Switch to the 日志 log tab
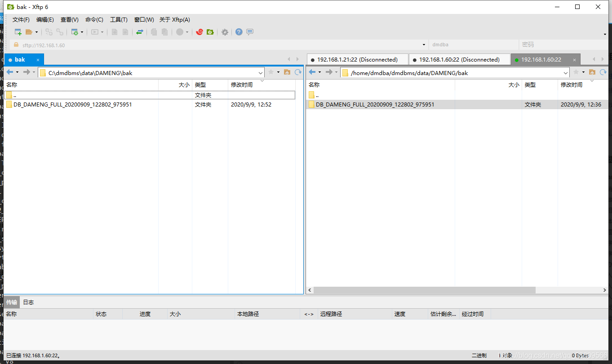The image size is (612, 364). pos(28,302)
